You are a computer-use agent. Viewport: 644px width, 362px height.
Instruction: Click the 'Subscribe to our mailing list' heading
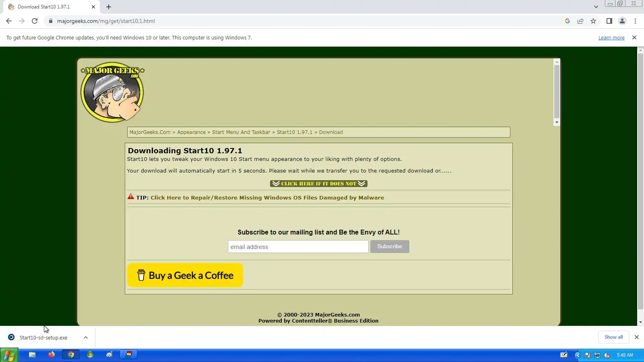click(318, 232)
